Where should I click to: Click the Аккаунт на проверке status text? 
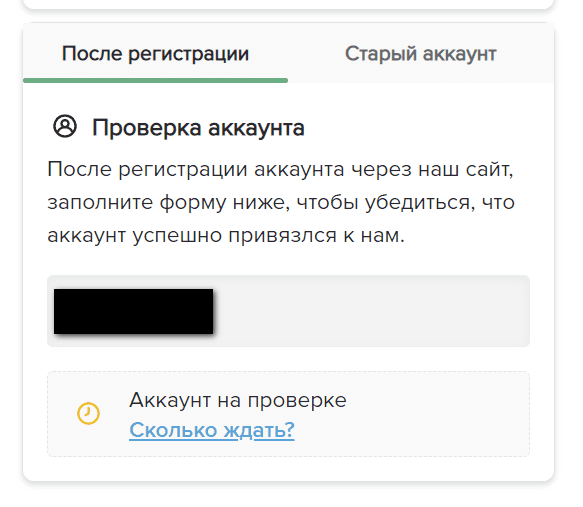pos(238,400)
